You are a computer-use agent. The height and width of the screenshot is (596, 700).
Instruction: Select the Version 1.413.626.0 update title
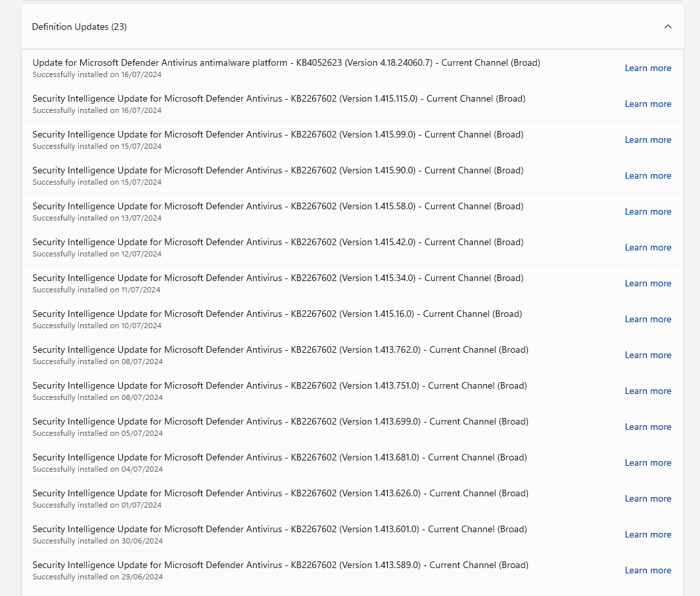[x=280, y=493]
